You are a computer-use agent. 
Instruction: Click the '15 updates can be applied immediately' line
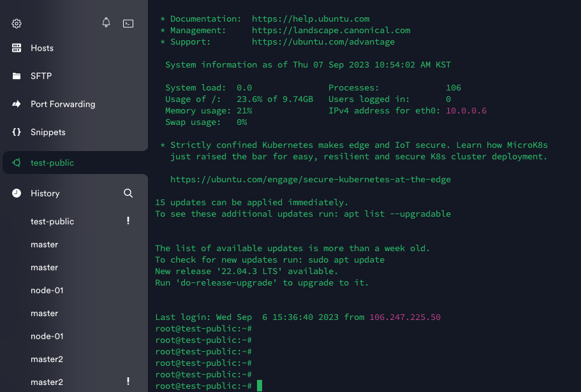(251, 203)
